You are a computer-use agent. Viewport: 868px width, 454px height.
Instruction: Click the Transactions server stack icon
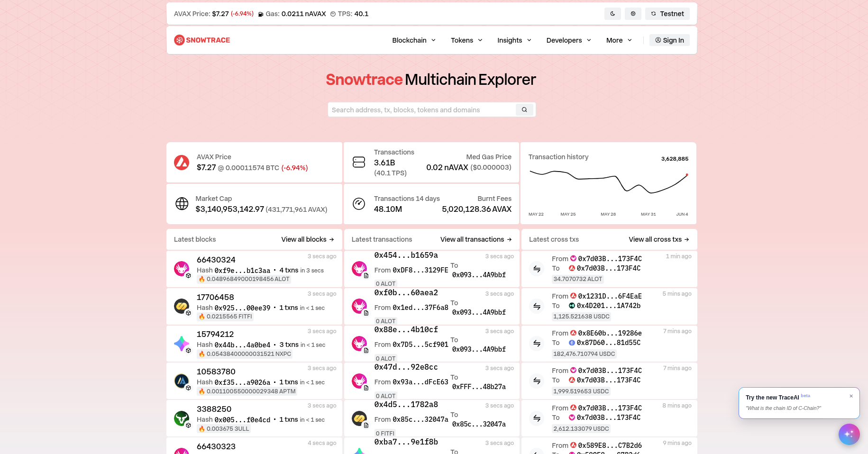tap(359, 163)
